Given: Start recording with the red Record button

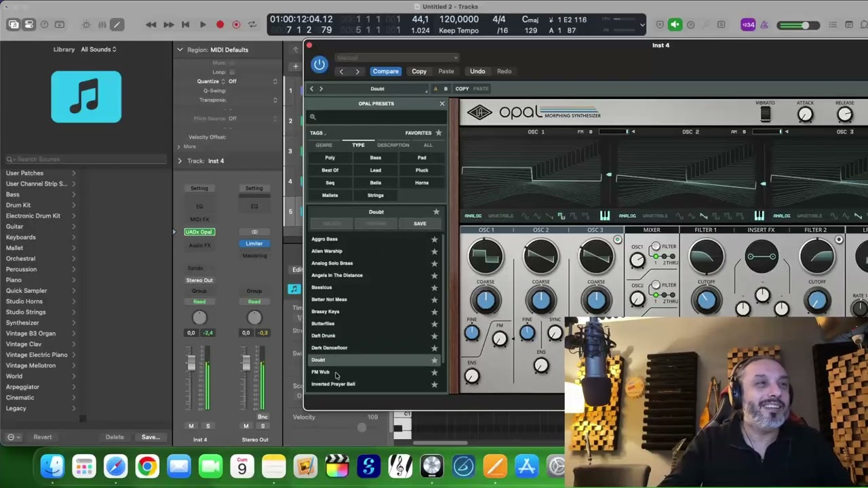Looking at the screenshot, I should (x=220, y=25).
